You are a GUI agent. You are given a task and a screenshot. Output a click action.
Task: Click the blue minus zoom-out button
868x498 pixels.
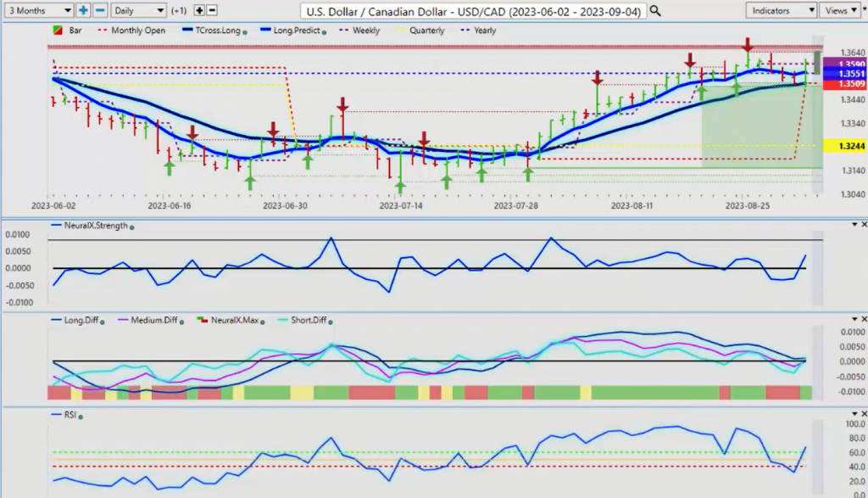100,10
